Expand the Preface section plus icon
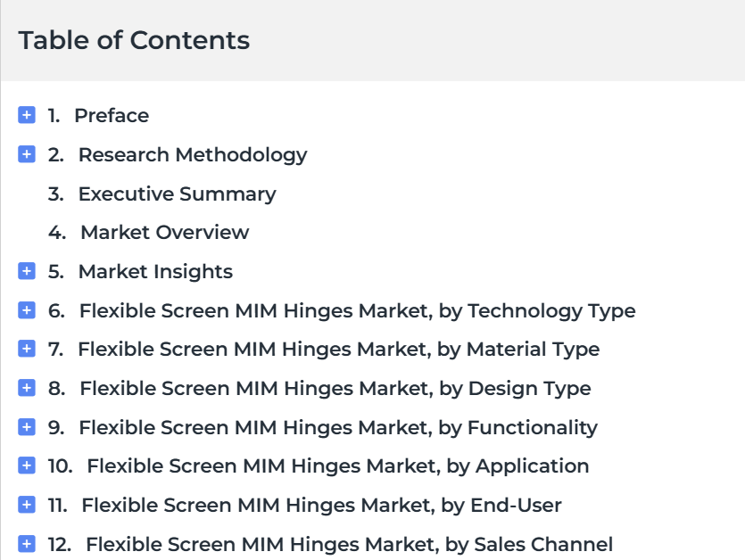The height and width of the screenshot is (560, 745). point(27,115)
